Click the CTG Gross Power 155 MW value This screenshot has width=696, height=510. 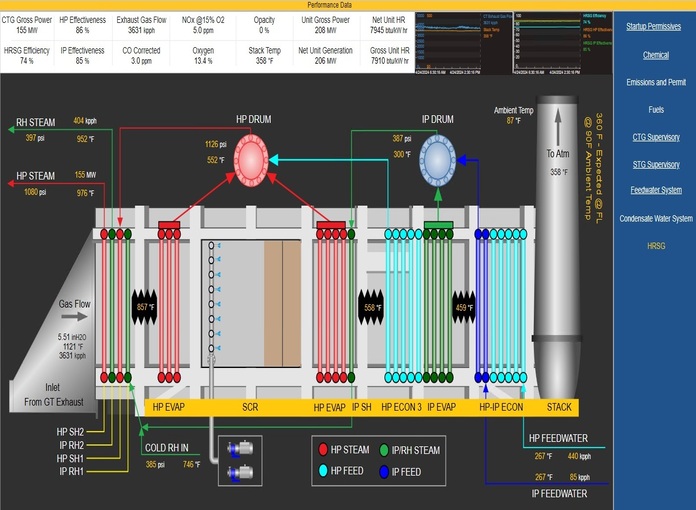pyautogui.click(x=27, y=30)
